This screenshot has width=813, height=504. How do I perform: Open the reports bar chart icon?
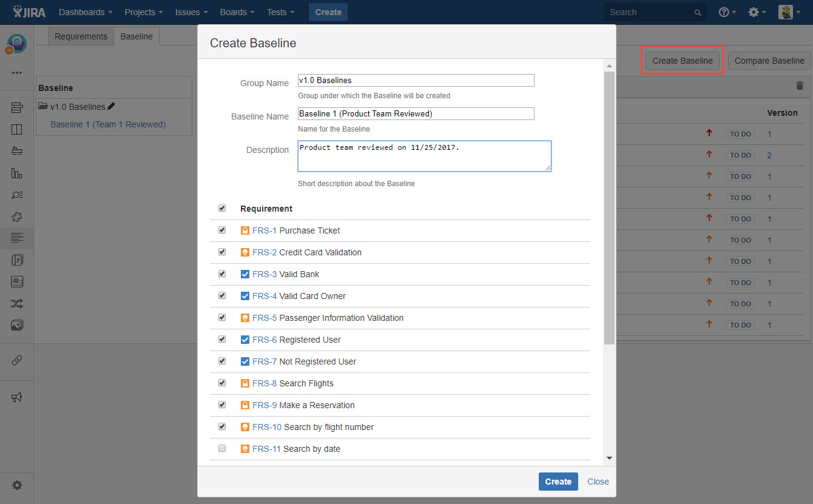(16, 173)
